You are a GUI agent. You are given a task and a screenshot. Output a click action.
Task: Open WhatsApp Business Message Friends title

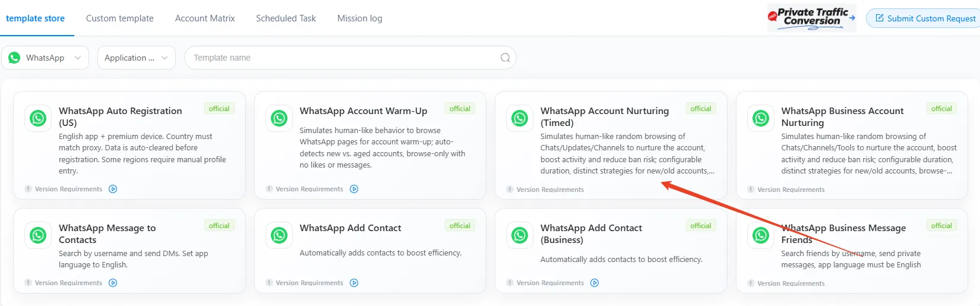click(x=843, y=234)
